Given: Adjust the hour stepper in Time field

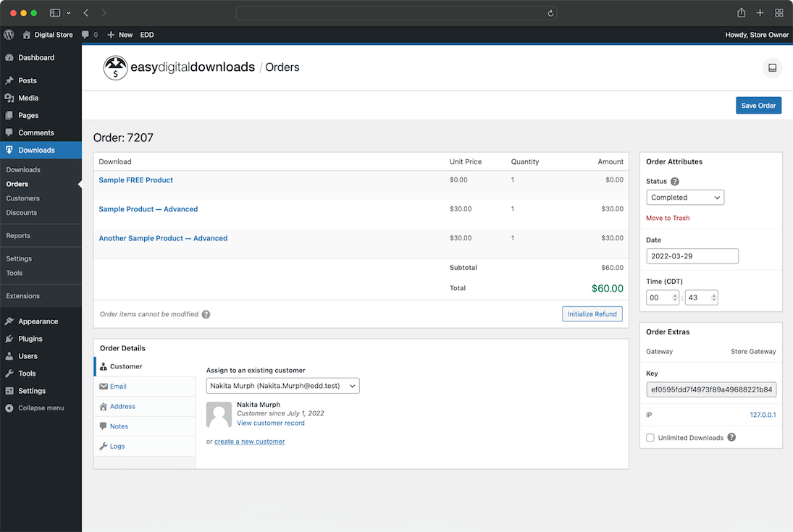Looking at the screenshot, I should point(675,297).
